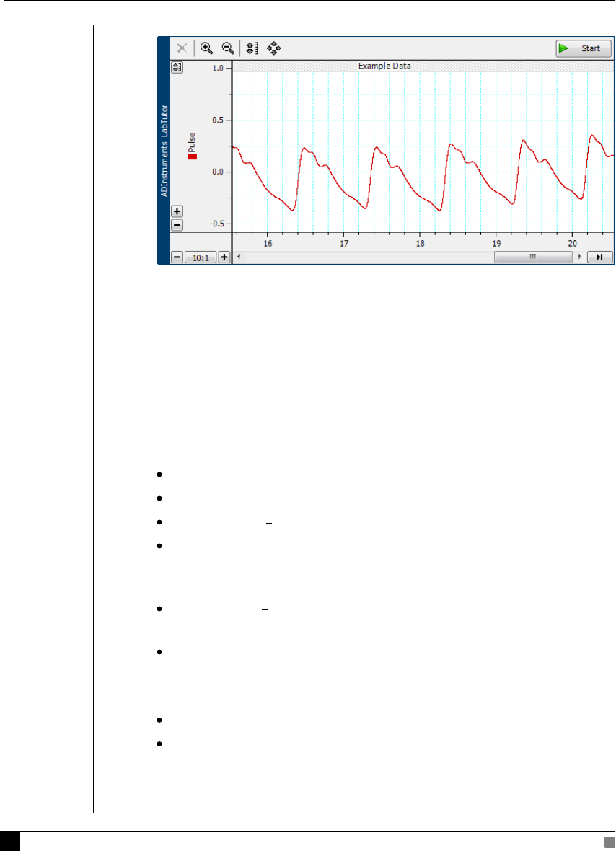Click the channel scale toggle above the Y axis
Viewport: 616px width, 851px height.
click(177, 67)
